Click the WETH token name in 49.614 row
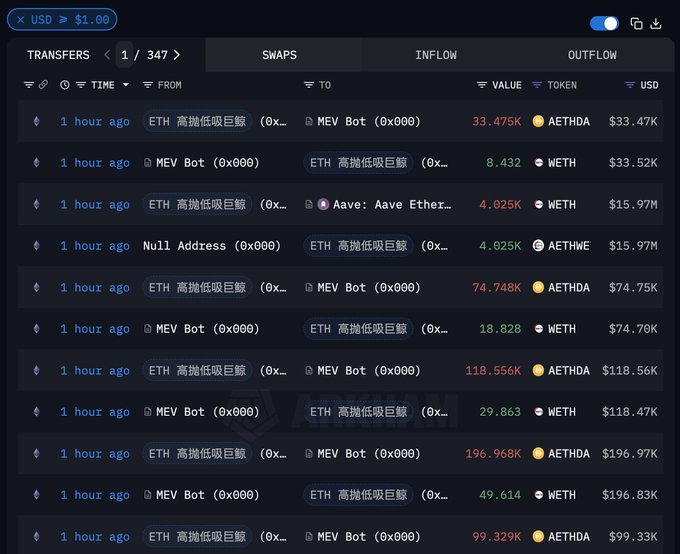Image resolution: width=680 pixels, height=554 pixels. coord(562,495)
